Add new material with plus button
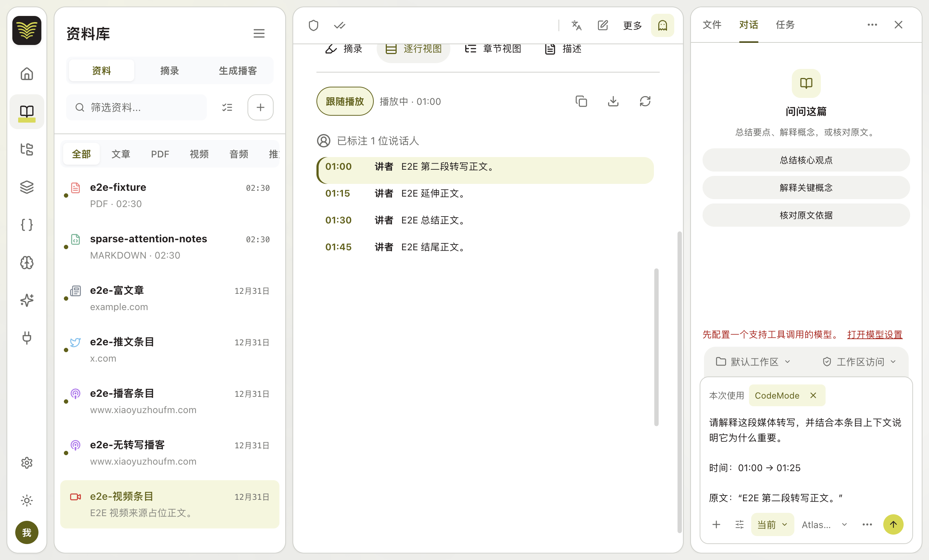Screen dimensions: 929x560 261,107
